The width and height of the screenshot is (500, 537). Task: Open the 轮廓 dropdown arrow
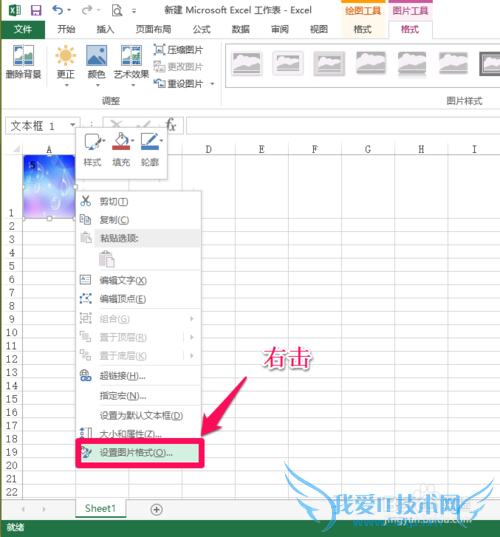click(161, 141)
